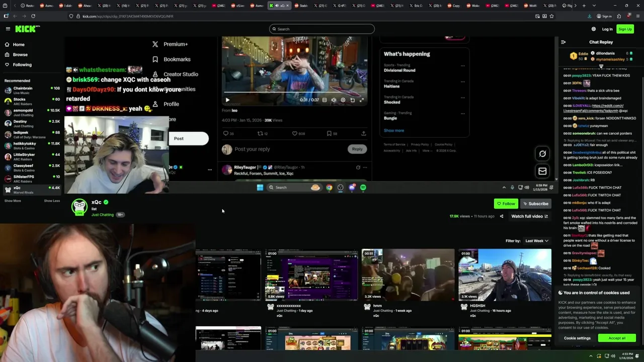The height and width of the screenshot is (362, 644).
Task: Click the Just Chatting category link
Action: click(103, 215)
